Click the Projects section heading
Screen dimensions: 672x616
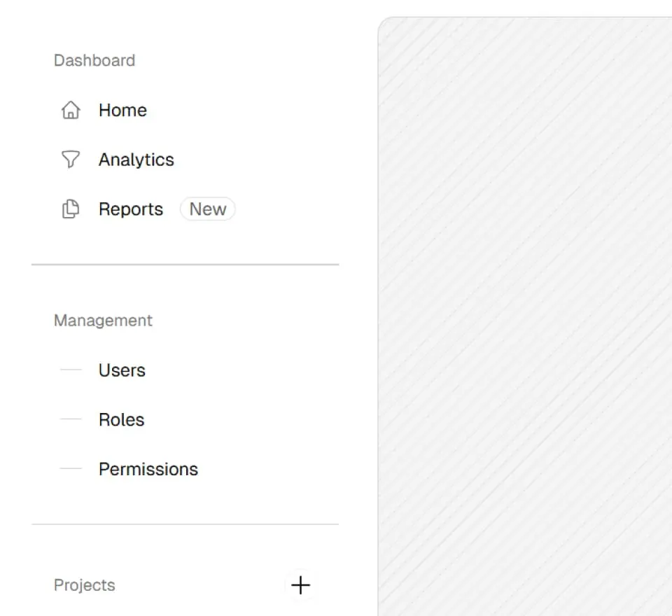[85, 585]
